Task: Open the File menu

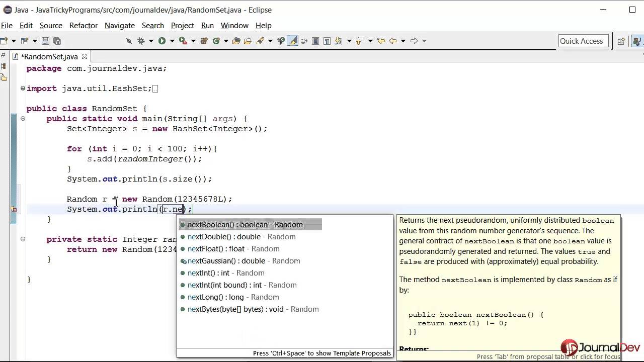Action: tap(7, 25)
